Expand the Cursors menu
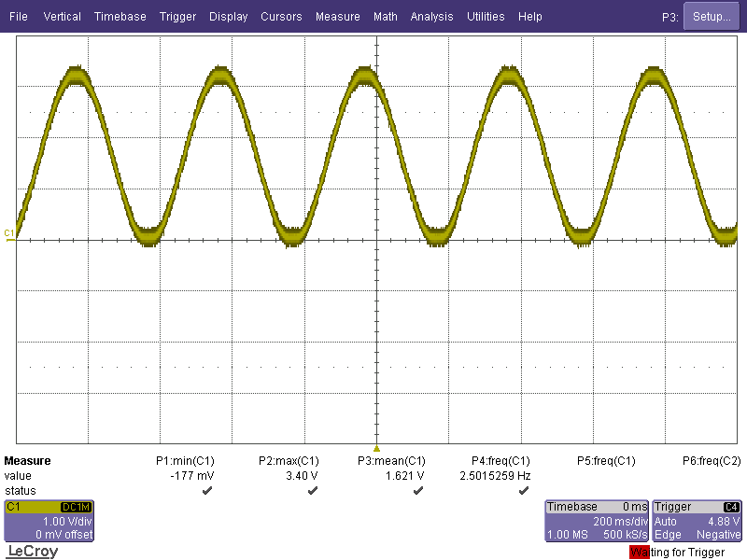 tap(281, 17)
